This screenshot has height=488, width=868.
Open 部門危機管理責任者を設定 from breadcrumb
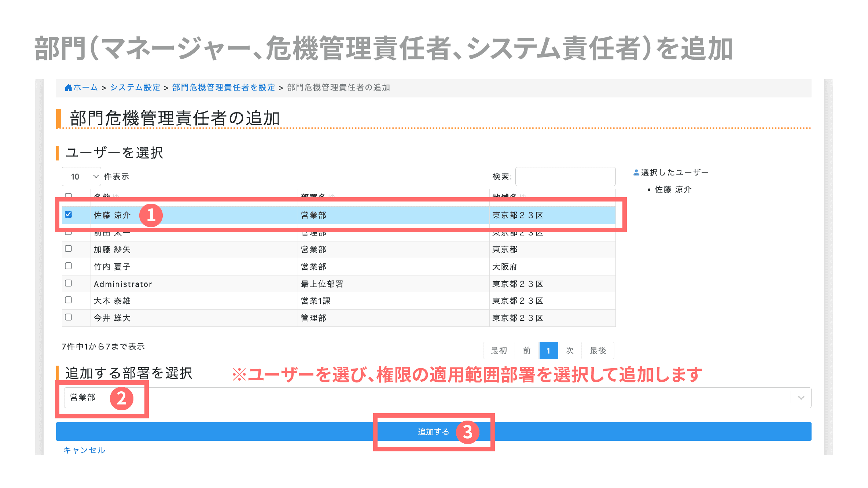click(x=222, y=87)
